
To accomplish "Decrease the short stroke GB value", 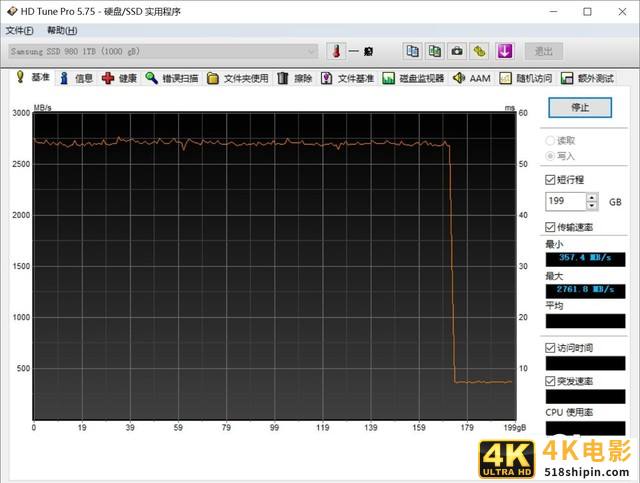I will point(592,206).
